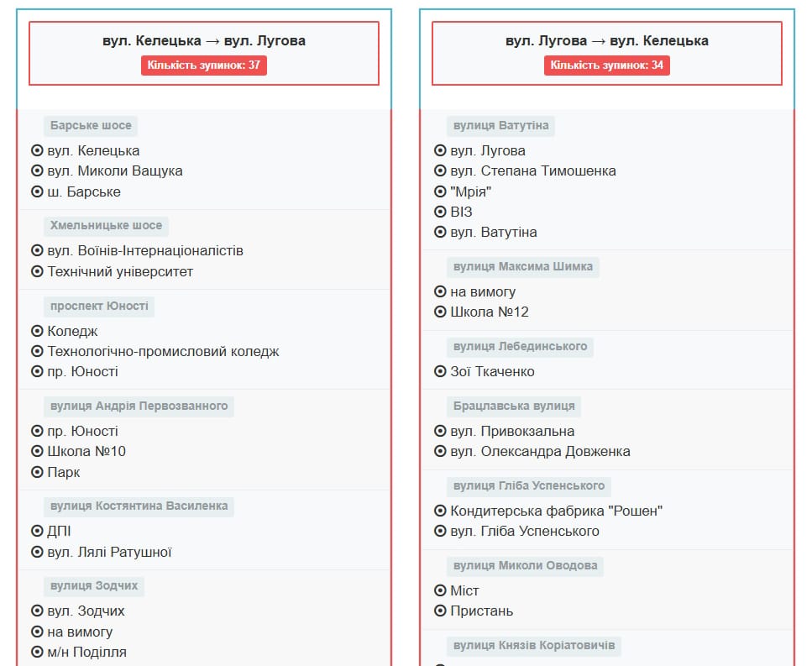Click the stop marker next to Технічний університет
The width and height of the screenshot is (812, 666).
click(x=37, y=271)
